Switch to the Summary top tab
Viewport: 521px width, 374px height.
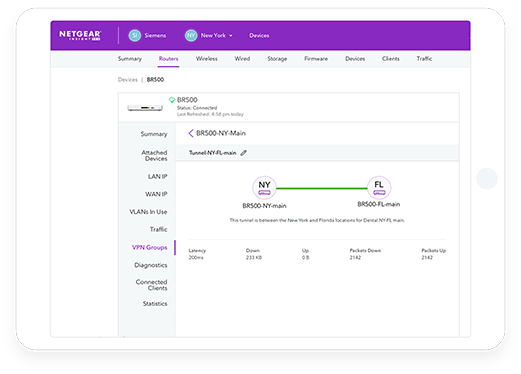click(x=130, y=59)
